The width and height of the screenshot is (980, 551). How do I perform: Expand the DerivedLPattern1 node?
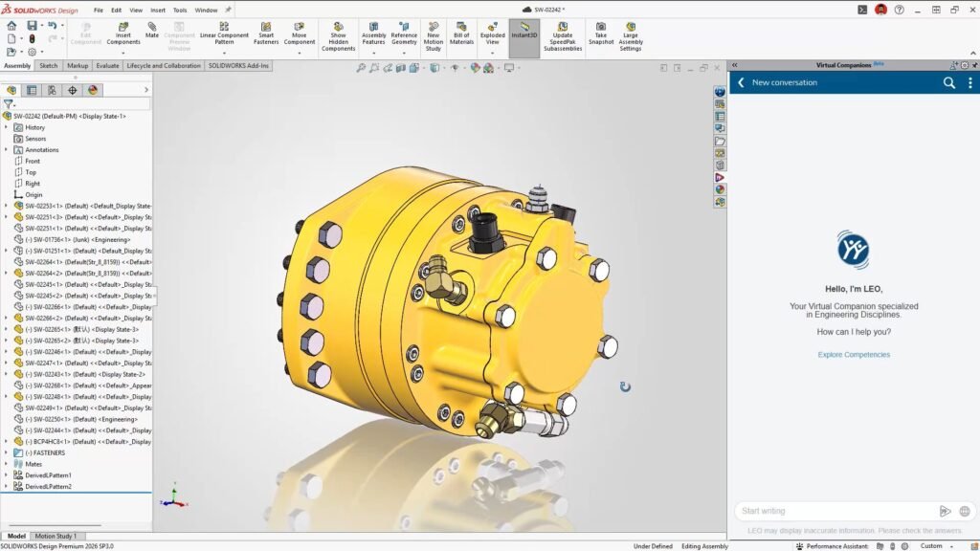click(7, 474)
